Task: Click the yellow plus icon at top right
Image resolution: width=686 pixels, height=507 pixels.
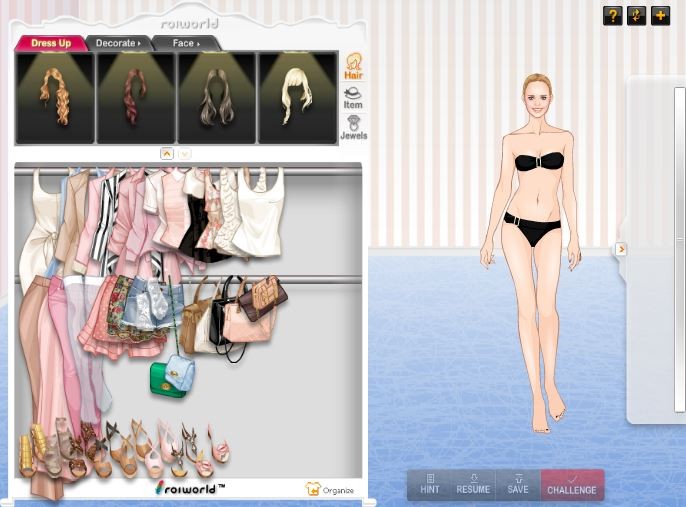Action: pos(660,15)
